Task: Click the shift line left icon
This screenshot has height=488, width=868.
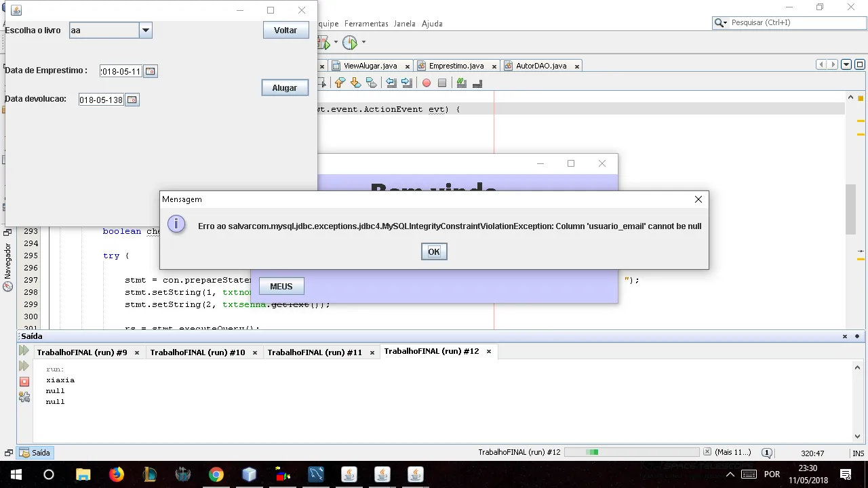Action: coord(391,83)
